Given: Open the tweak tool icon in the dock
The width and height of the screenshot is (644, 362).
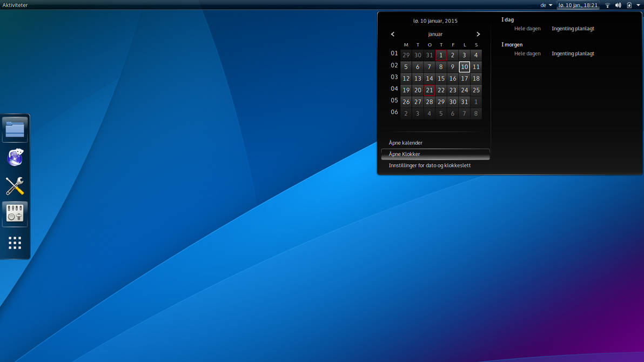Looking at the screenshot, I should [x=15, y=213].
